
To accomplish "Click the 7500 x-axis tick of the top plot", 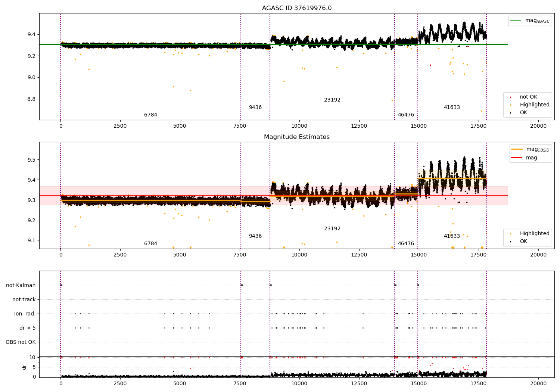I will coord(240,126).
